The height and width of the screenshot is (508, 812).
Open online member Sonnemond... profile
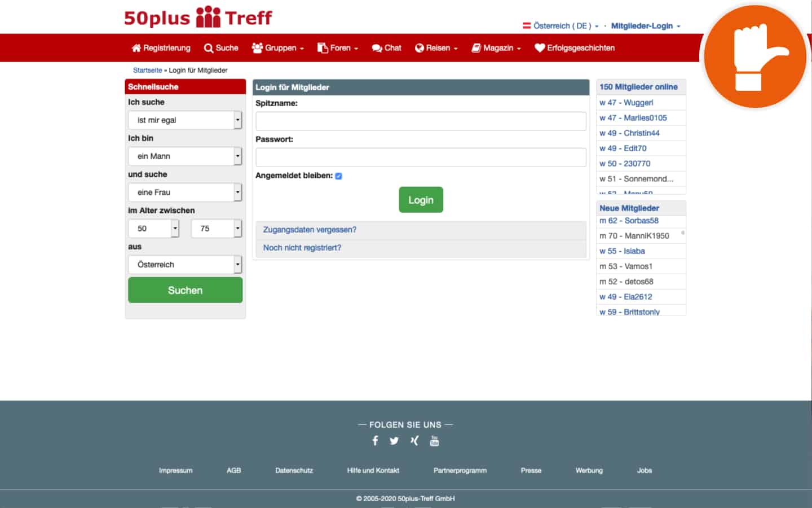[x=636, y=179]
